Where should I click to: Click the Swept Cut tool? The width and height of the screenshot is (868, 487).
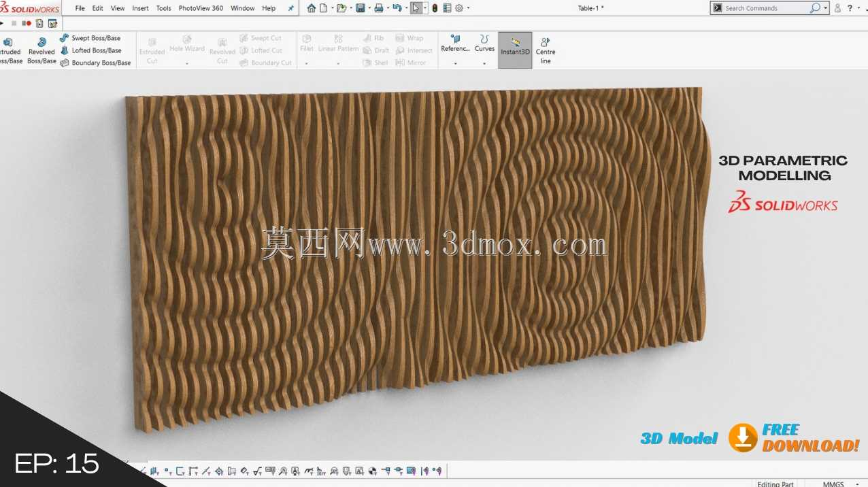click(x=261, y=38)
